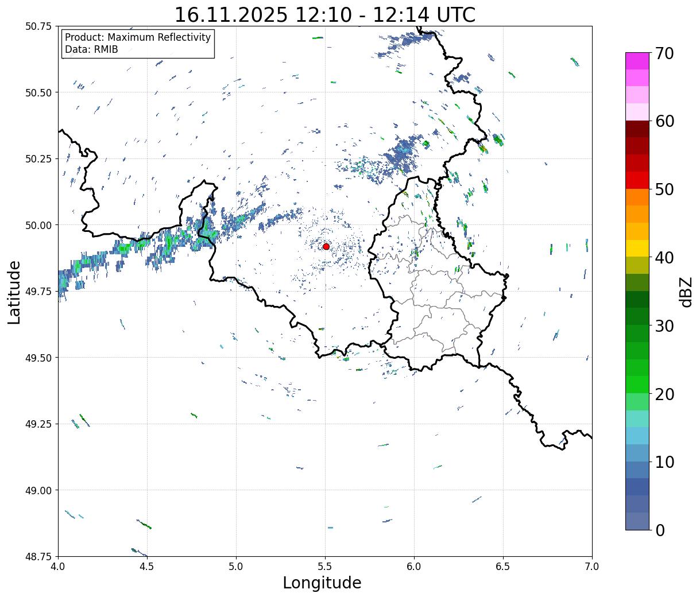
Task: Click the 'Latitude' axis label
Action: pyautogui.click(x=14, y=292)
